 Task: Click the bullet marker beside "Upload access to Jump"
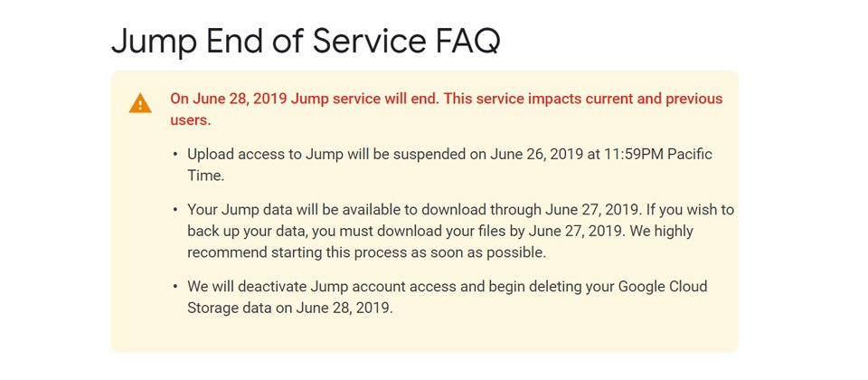175,155
